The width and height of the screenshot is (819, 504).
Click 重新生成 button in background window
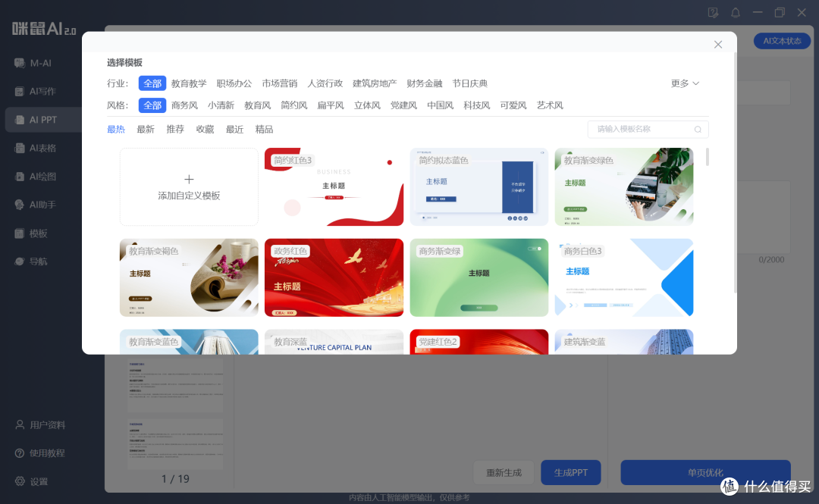pyautogui.click(x=504, y=473)
